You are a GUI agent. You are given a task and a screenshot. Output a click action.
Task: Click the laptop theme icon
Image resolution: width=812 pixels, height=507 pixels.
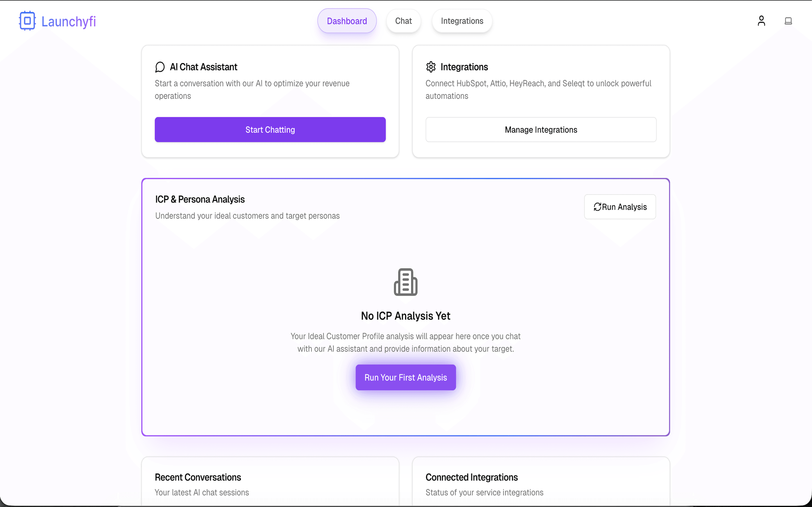tap(788, 21)
